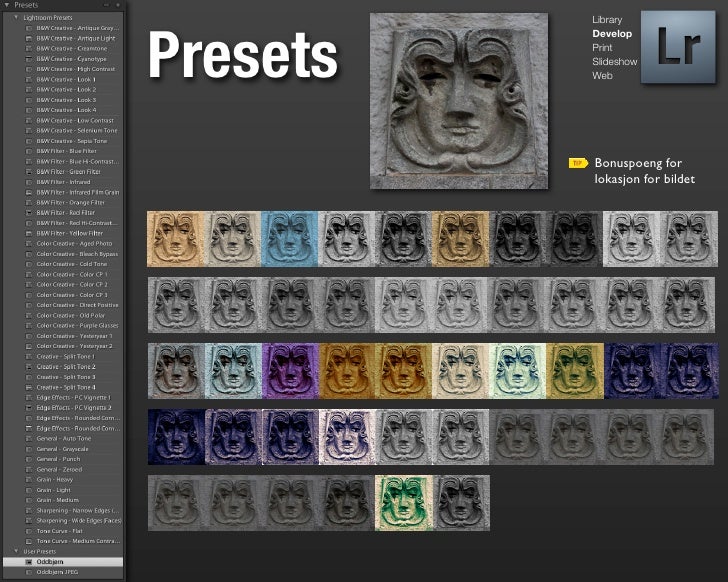The image size is (728, 582).
Task: Click icon beside B&W Filter - Green Filter
Action: coord(29,172)
